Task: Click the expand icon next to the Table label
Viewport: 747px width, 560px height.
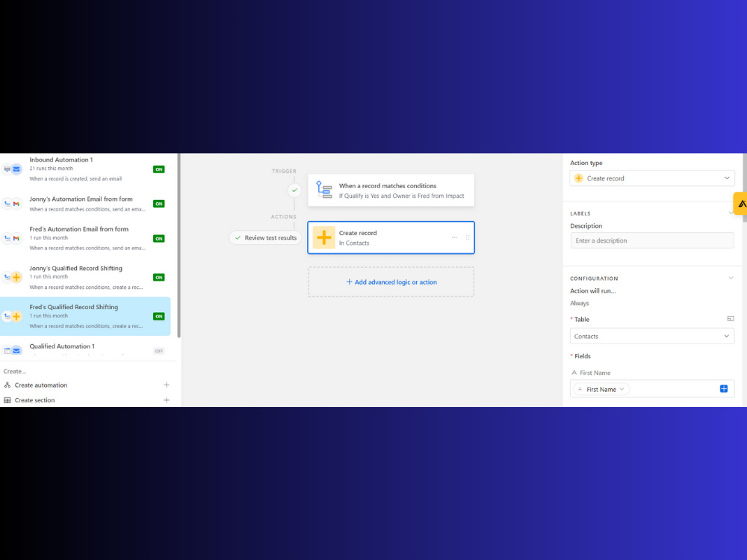Action: pos(730,318)
